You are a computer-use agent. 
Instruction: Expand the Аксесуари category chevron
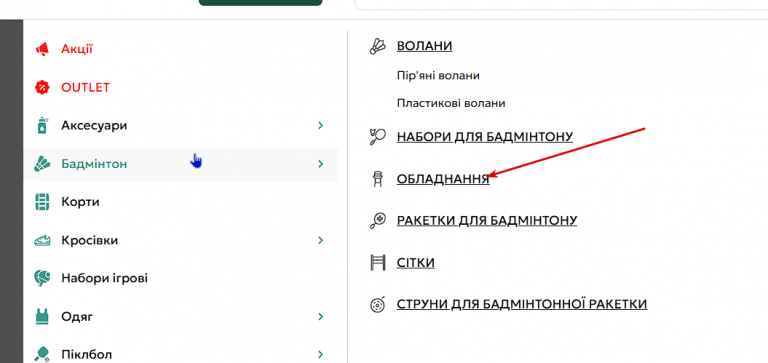(x=321, y=126)
